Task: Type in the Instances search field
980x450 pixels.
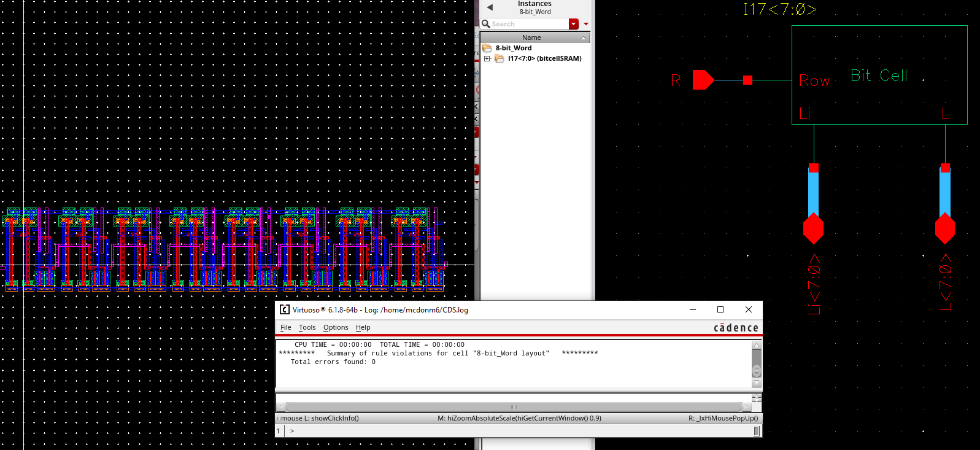Action: pos(529,24)
